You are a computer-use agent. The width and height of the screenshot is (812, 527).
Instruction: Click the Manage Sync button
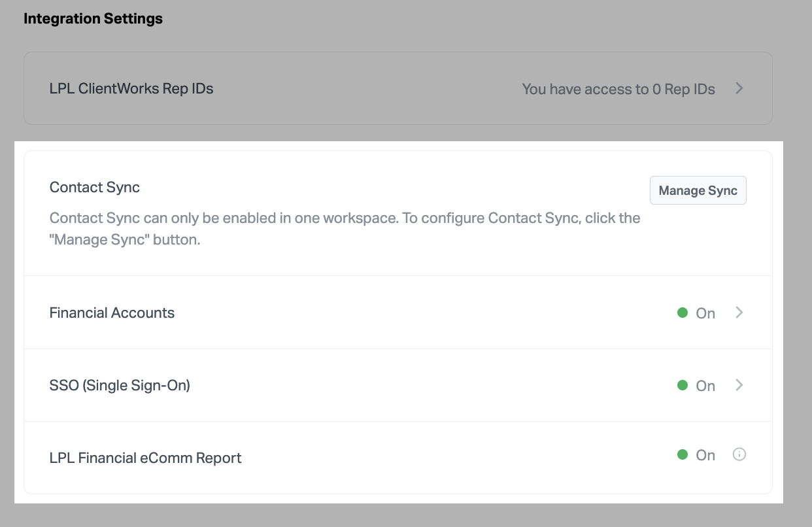[x=698, y=190]
